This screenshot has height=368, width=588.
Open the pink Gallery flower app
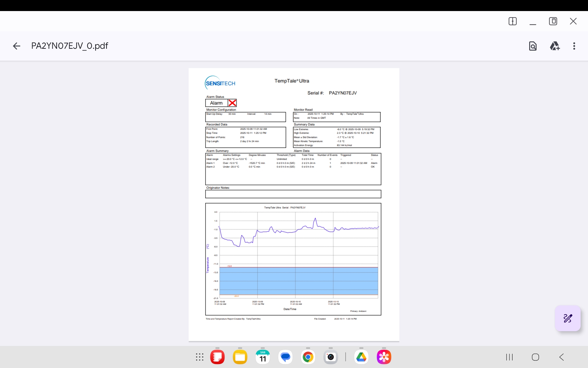pyautogui.click(x=384, y=357)
